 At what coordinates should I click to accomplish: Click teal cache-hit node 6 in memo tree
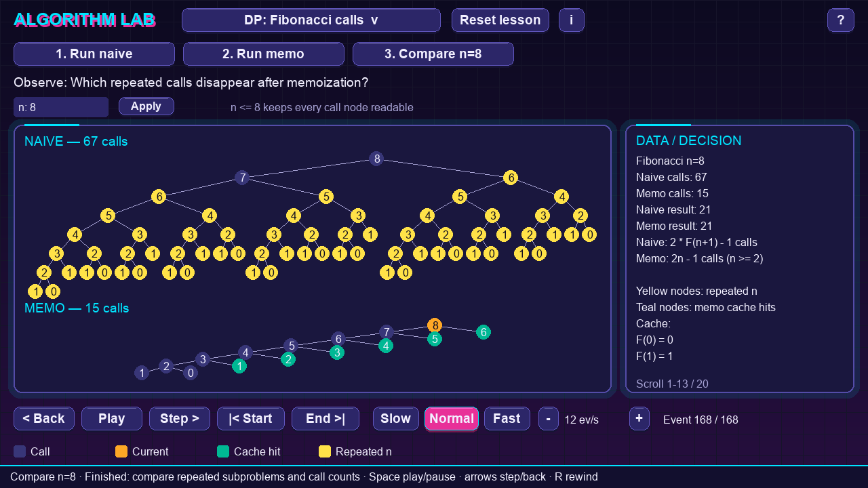pos(484,332)
